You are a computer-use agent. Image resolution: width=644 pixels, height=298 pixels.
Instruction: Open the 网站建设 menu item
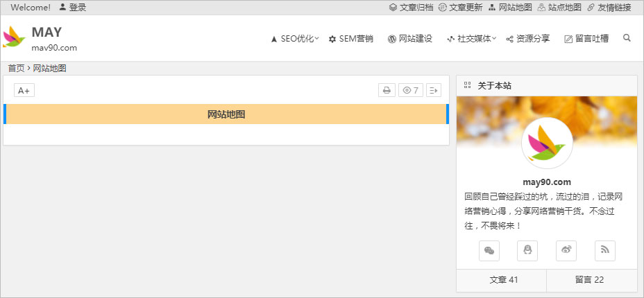click(x=410, y=39)
